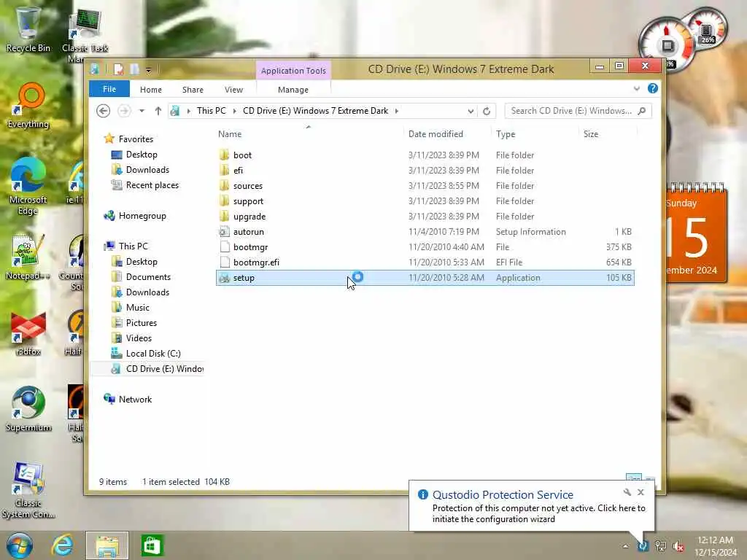Select the upgrade folder
This screenshot has height=560, width=747.
pos(425,216)
